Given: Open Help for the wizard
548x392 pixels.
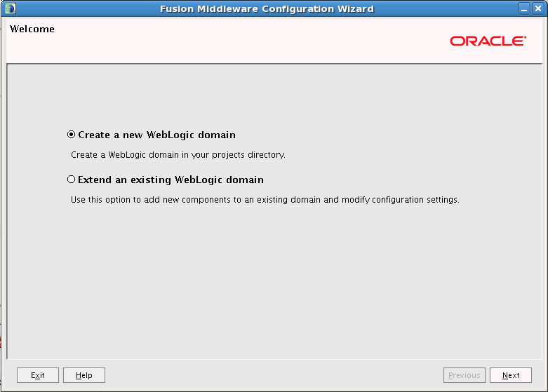Looking at the screenshot, I should pyautogui.click(x=83, y=375).
